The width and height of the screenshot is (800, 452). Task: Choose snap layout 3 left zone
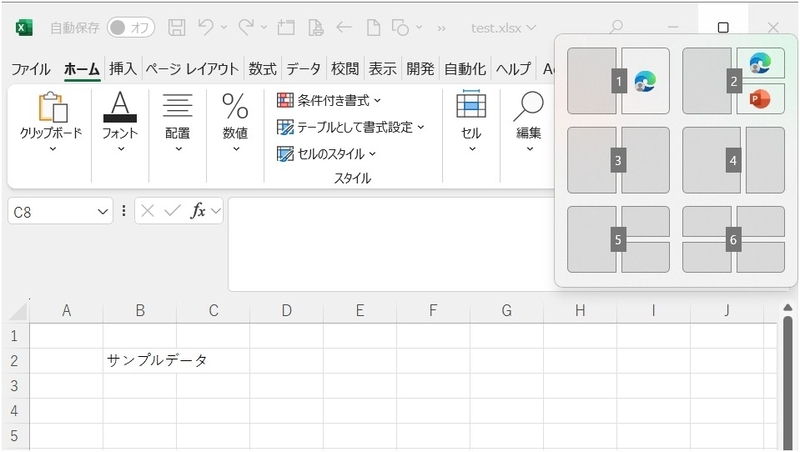coord(592,160)
